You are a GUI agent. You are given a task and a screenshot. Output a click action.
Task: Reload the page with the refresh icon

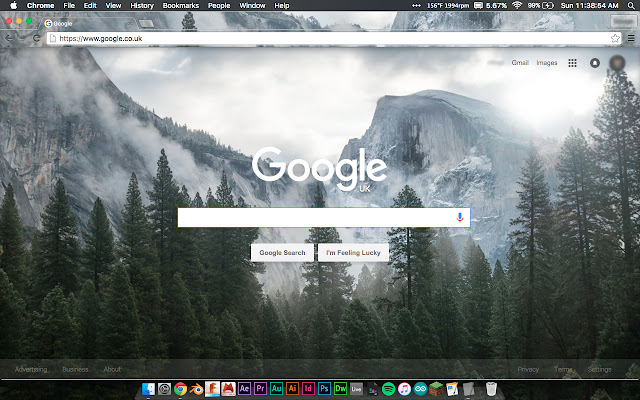pos(36,38)
